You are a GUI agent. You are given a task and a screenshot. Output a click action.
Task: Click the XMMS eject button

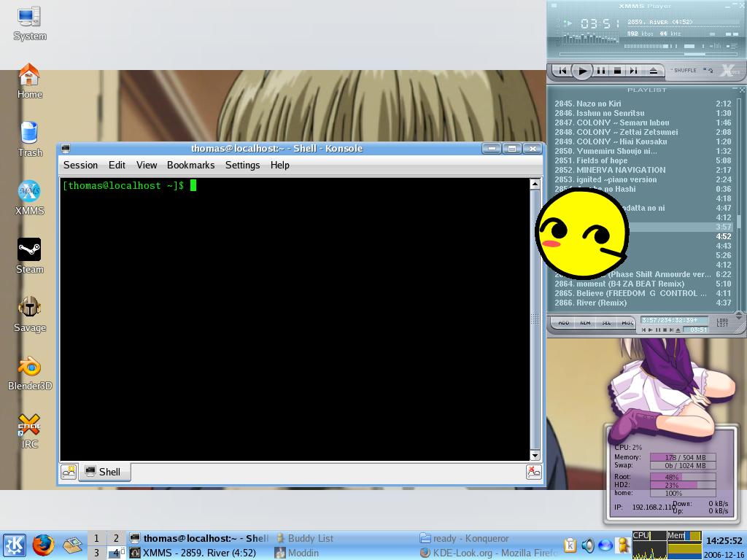[x=653, y=71]
